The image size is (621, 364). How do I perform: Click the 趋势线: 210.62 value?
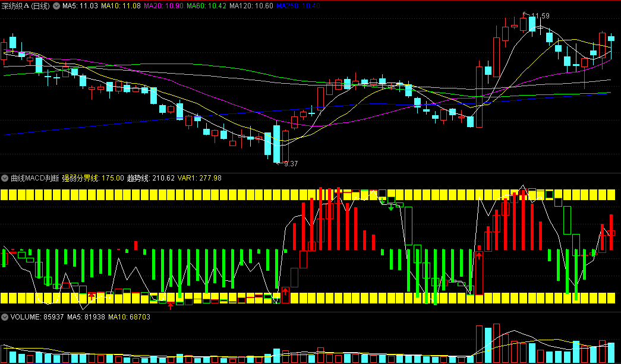pos(150,178)
